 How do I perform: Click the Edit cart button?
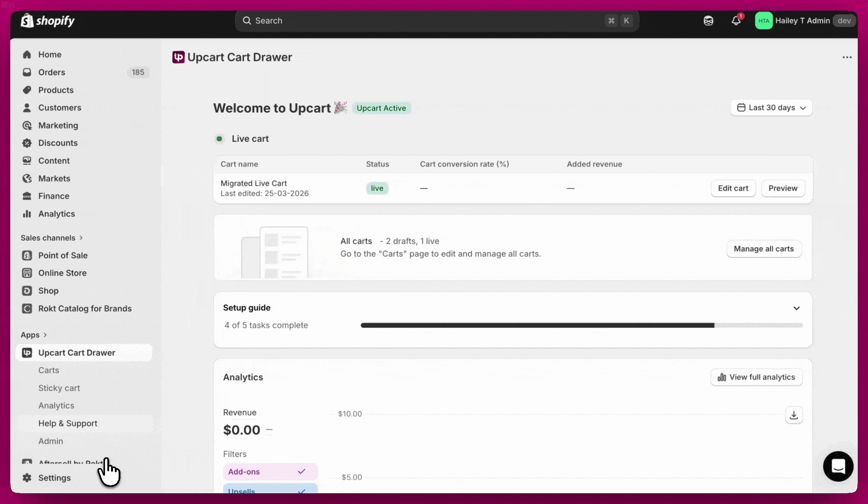point(733,188)
